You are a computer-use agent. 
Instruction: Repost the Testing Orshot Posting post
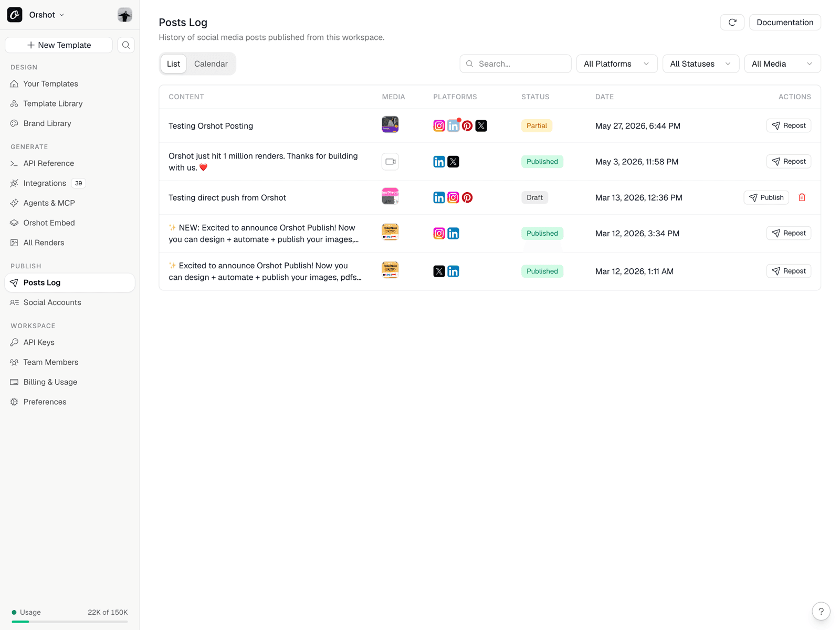(x=789, y=125)
